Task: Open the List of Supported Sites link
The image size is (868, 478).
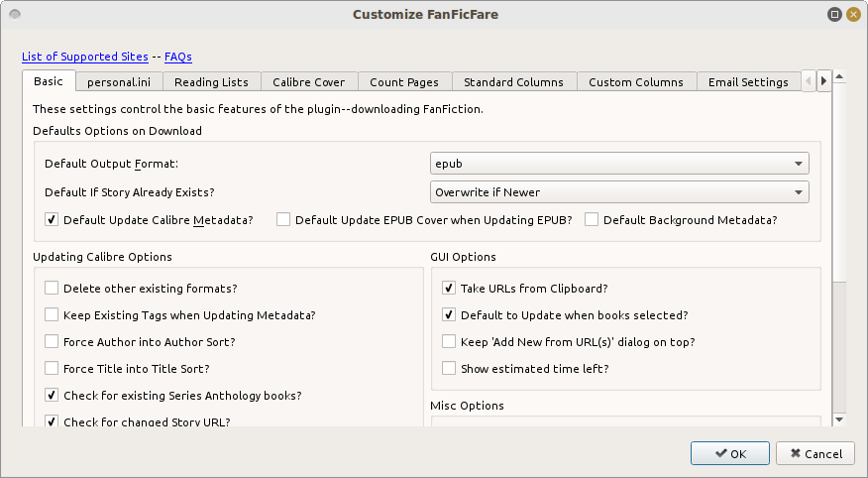Action: pyautogui.click(x=84, y=57)
